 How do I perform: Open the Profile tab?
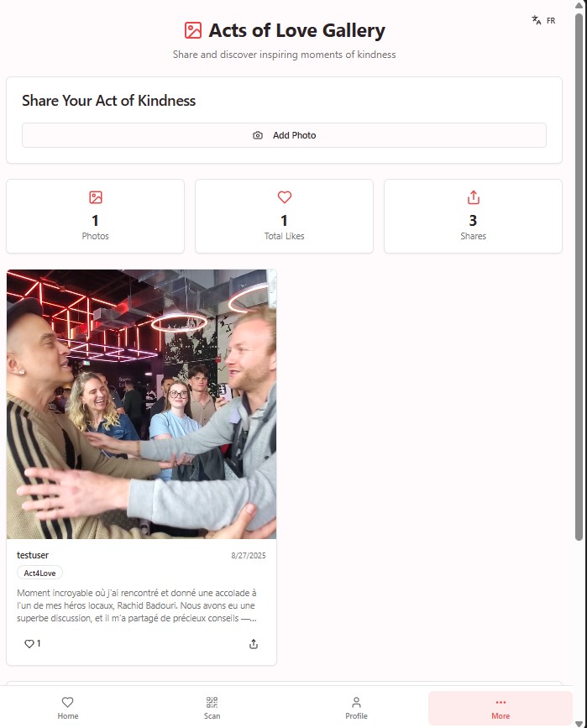(x=356, y=708)
